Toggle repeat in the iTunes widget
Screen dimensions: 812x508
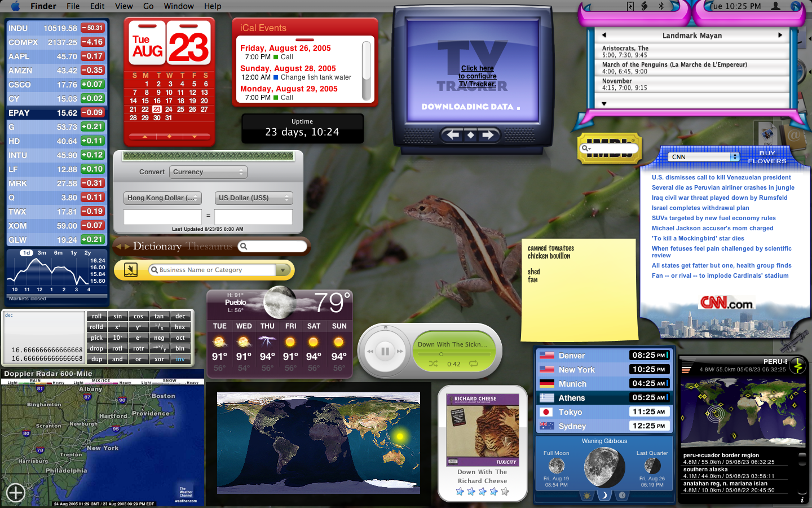click(x=474, y=364)
